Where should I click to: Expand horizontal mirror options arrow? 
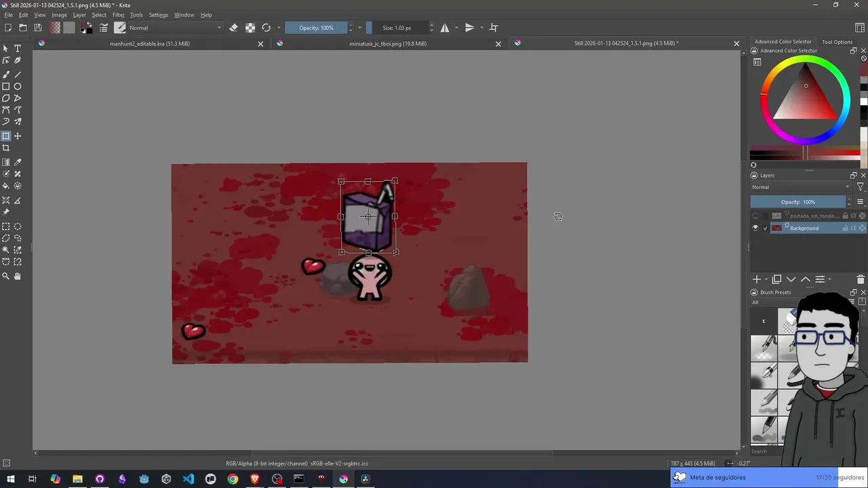[x=456, y=28]
